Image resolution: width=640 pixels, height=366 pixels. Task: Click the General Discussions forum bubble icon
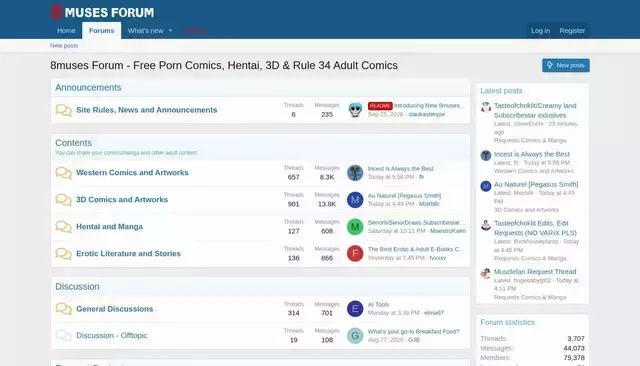pos(64,309)
